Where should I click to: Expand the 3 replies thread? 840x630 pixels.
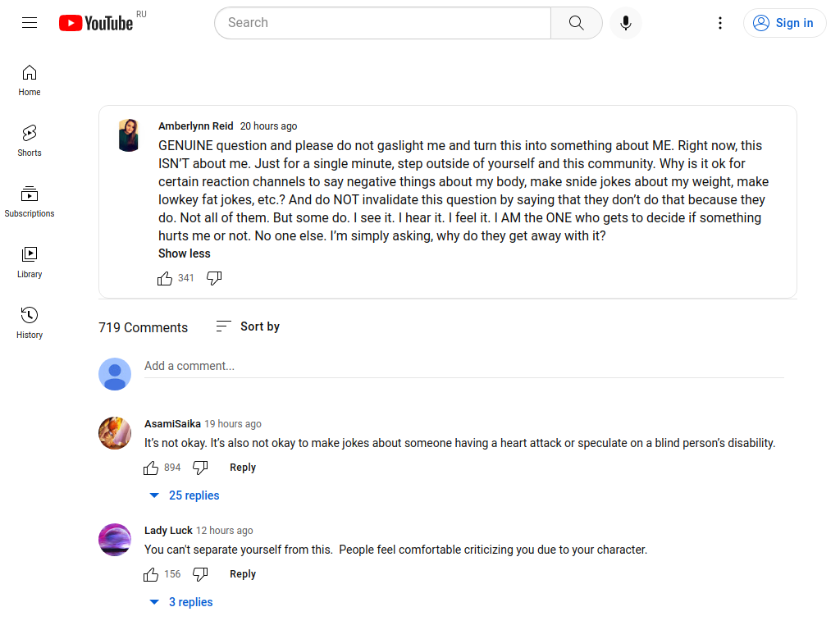[181, 602]
